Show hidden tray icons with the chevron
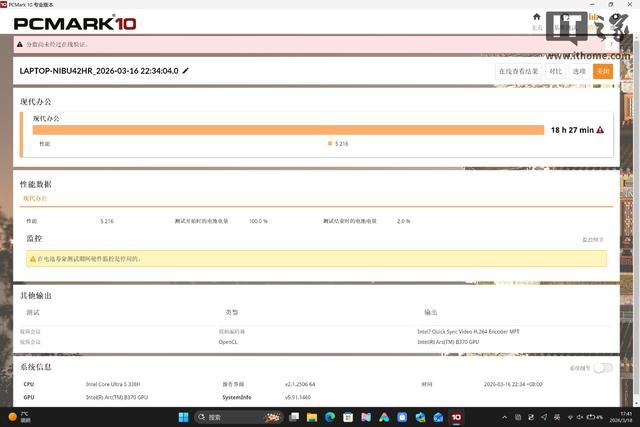640x427 pixels. click(504, 417)
